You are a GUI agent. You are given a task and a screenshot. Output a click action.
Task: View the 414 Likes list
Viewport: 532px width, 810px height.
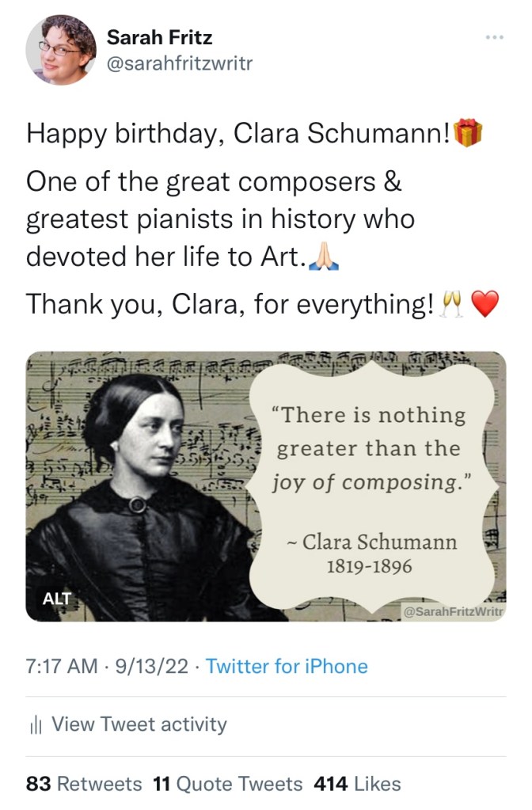coord(357,784)
